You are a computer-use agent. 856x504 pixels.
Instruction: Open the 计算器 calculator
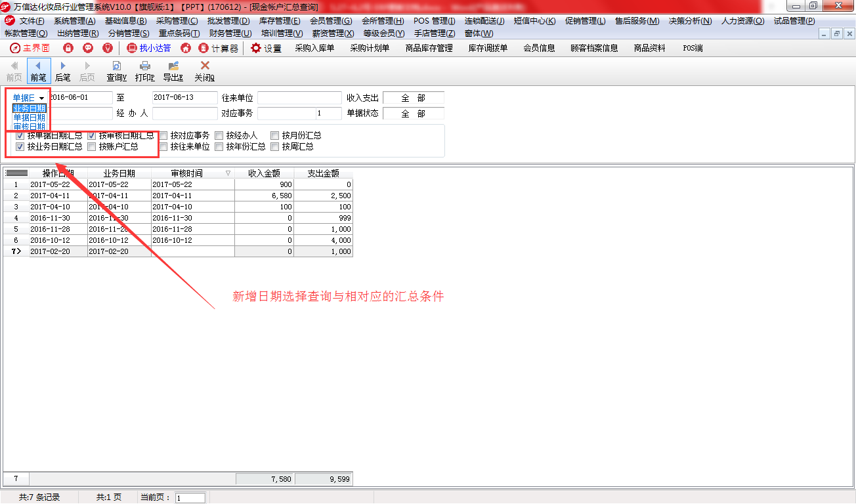pyautogui.click(x=219, y=48)
